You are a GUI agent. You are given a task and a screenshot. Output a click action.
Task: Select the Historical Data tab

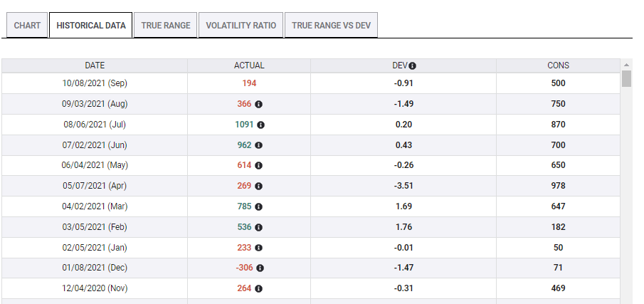click(90, 26)
